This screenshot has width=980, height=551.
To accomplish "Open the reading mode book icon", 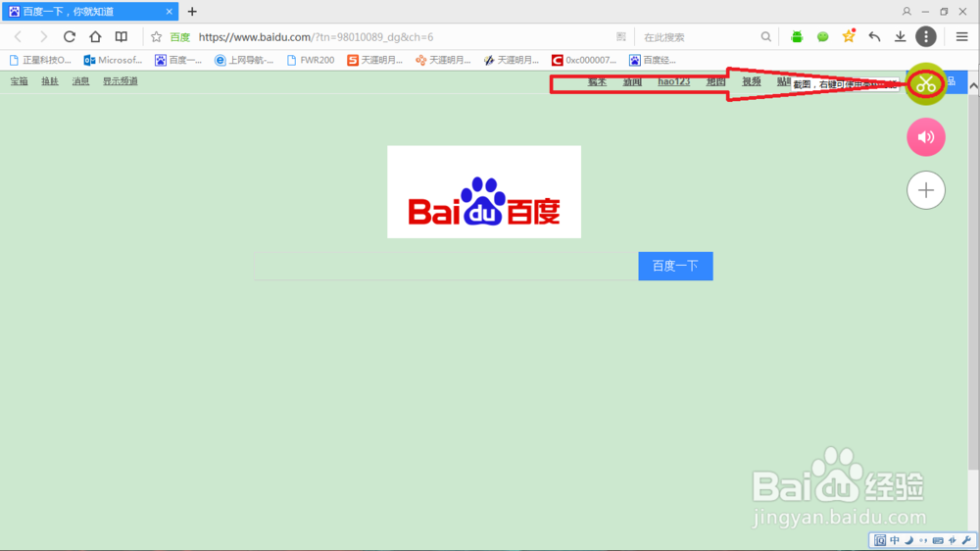I will [122, 37].
